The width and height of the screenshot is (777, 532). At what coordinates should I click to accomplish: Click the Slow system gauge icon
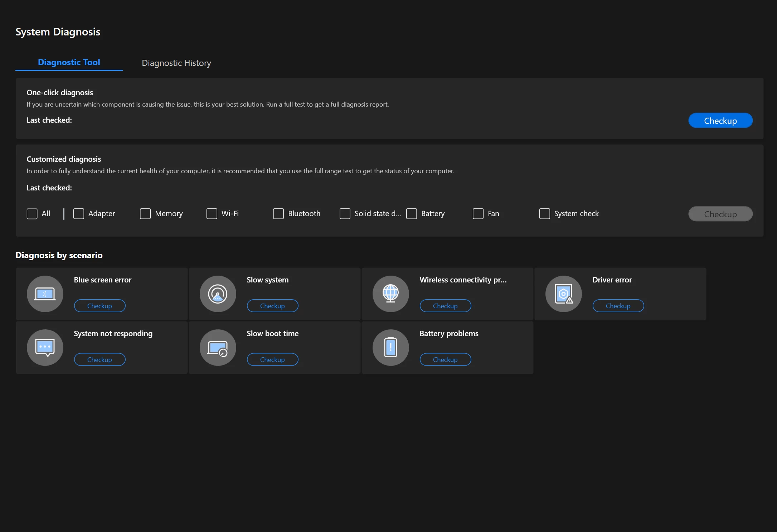click(x=218, y=294)
